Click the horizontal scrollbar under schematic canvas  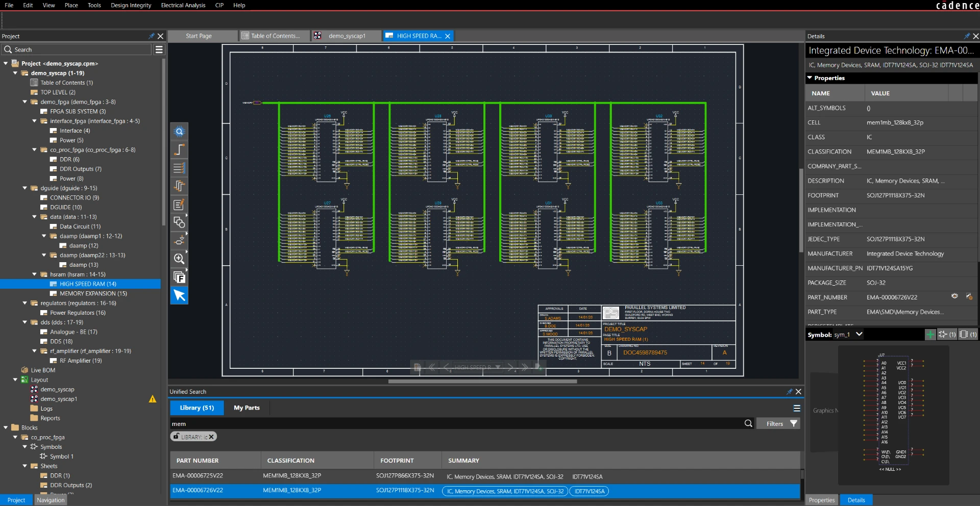coord(482,381)
